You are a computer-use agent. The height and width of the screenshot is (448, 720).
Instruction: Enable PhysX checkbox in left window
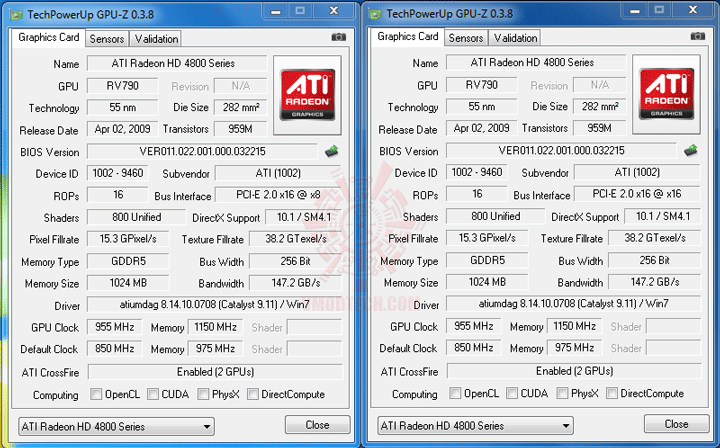pyautogui.click(x=203, y=394)
